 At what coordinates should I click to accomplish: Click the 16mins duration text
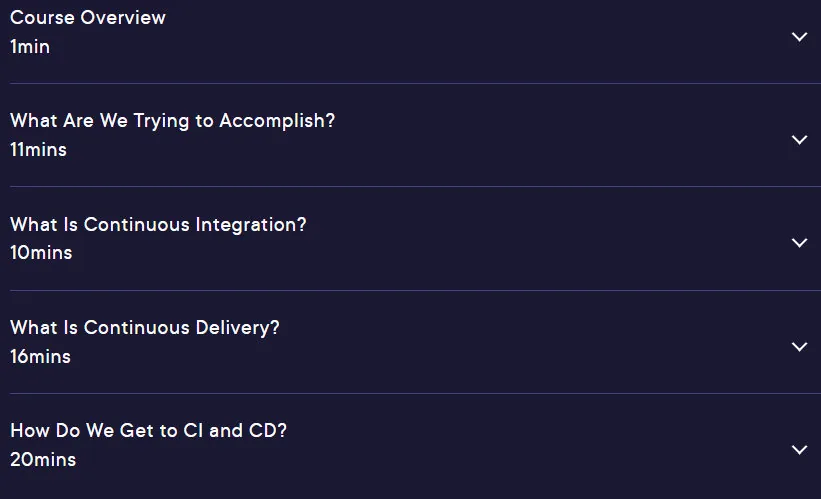tap(40, 357)
